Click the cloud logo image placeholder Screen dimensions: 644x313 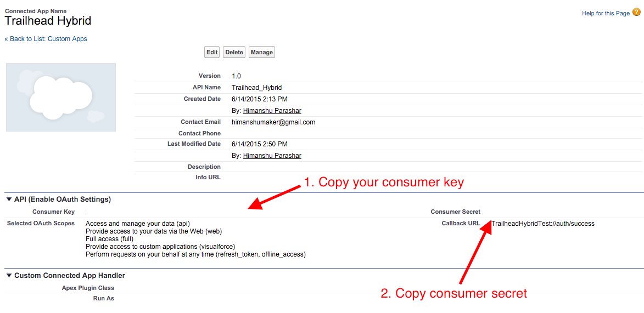click(61, 97)
